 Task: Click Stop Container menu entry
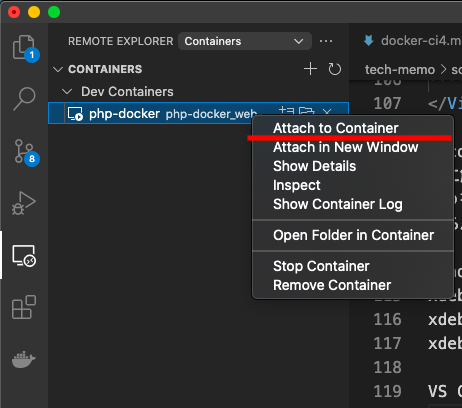[321, 266]
